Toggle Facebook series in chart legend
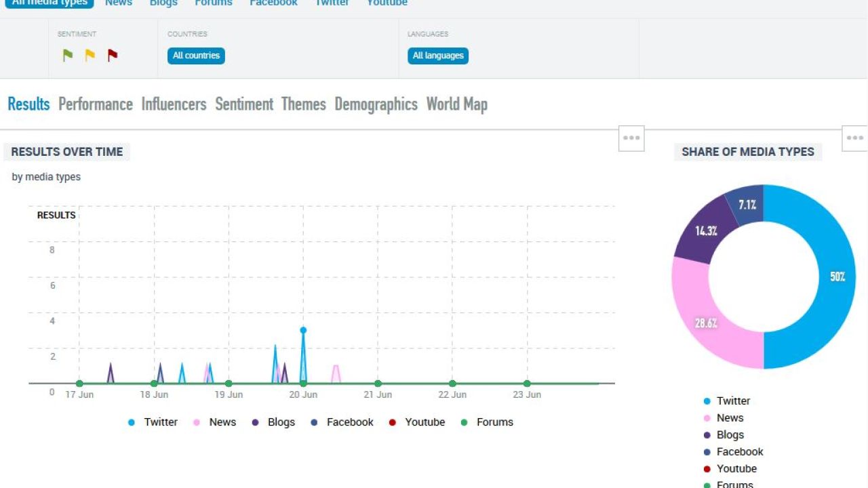The image size is (868, 488). (342, 422)
